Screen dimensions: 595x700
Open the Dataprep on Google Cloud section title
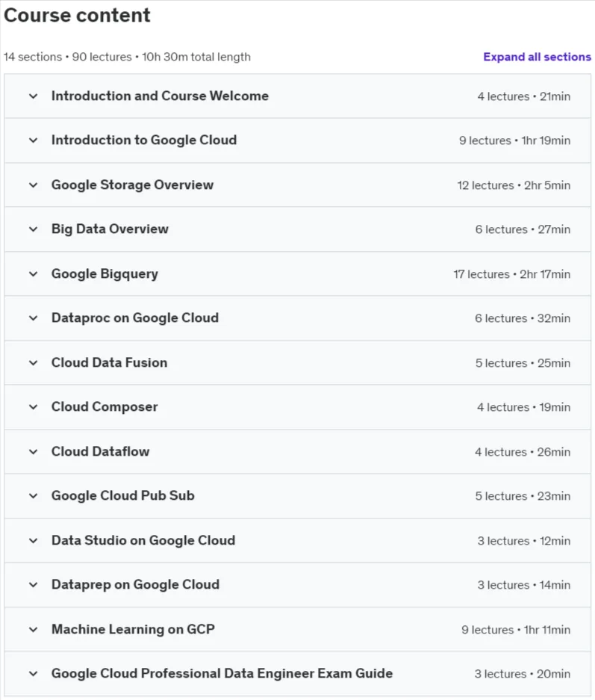click(x=135, y=584)
